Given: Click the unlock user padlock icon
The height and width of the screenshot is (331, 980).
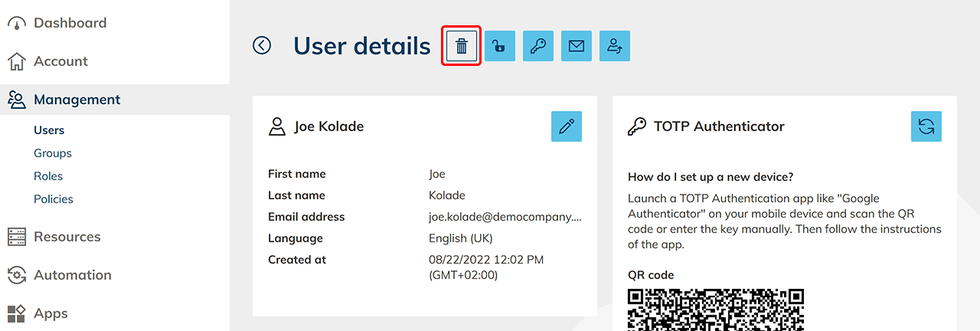Looking at the screenshot, I should coord(500,46).
